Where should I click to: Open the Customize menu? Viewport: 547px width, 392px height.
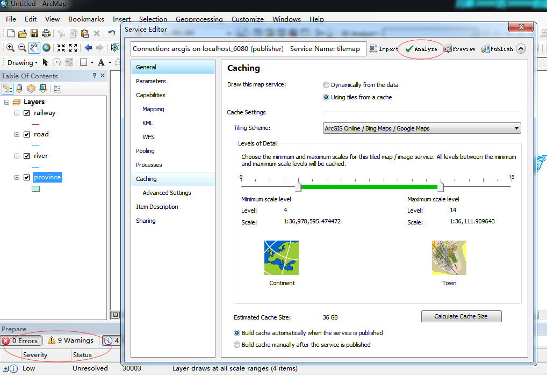(248, 19)
